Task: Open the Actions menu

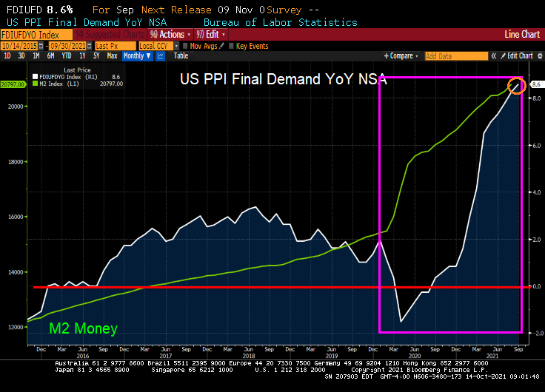Action: 170,34
